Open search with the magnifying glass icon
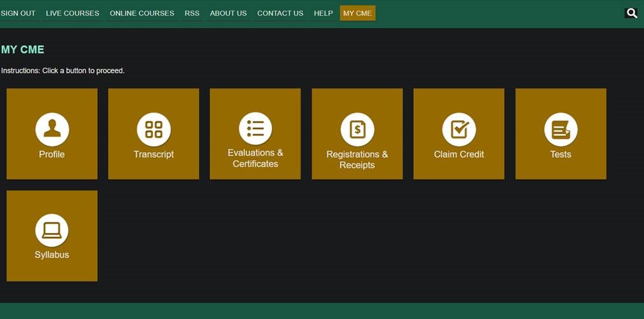Viewport: 644px width, 319px height. pos(631,13)
